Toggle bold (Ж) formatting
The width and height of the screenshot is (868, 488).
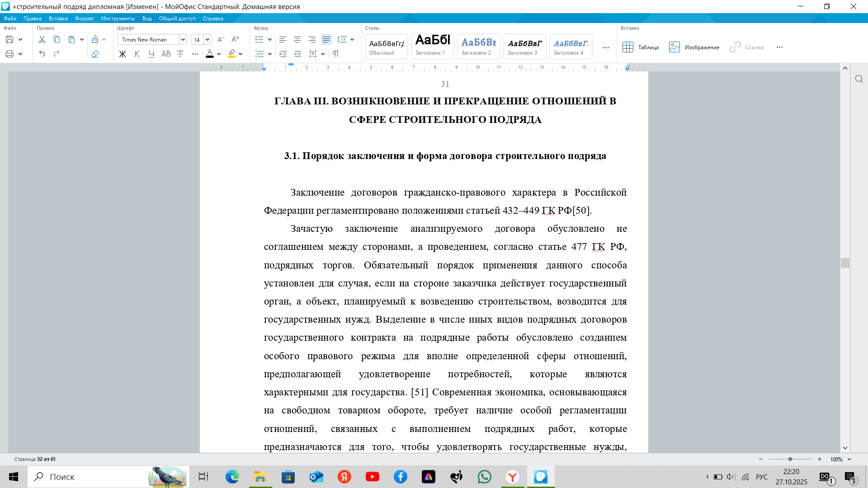coord(123,54)
